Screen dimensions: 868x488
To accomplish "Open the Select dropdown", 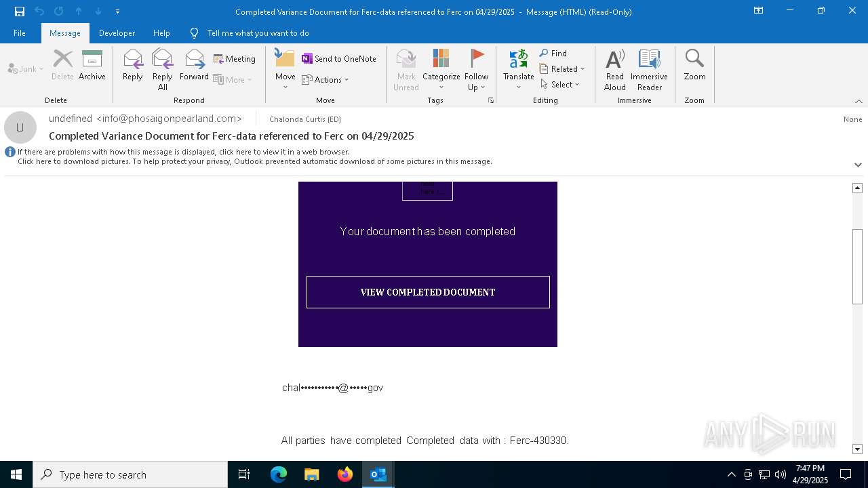I will click(x=560, y=84).
